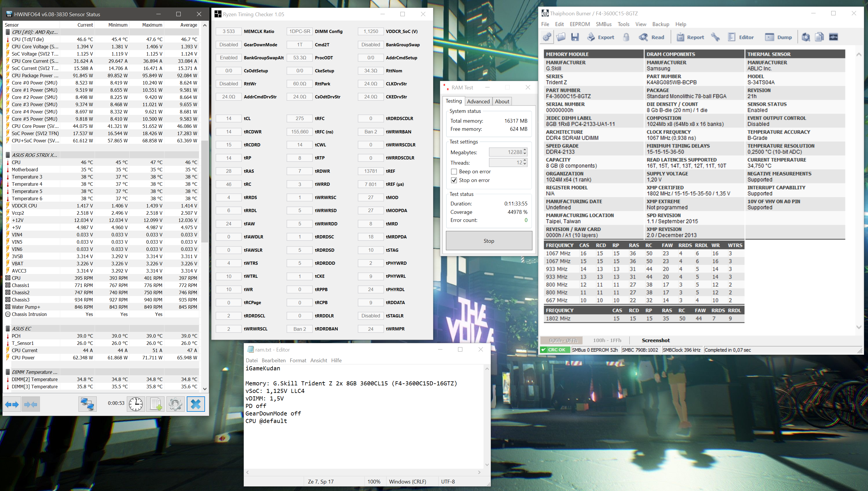Decrease the Threads value with down arrow

525,165
